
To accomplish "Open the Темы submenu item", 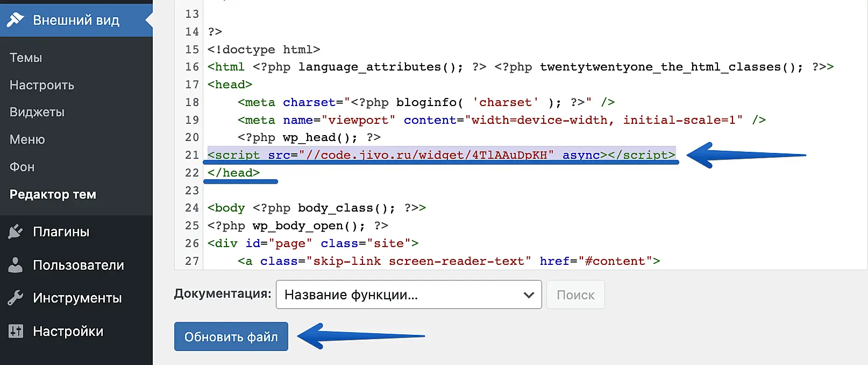I will [26, 58].
